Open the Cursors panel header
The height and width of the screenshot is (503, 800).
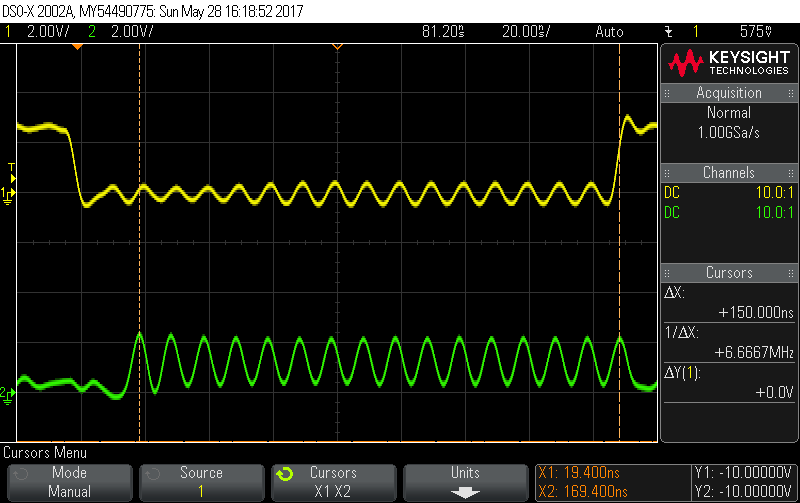tap(729, 272)
